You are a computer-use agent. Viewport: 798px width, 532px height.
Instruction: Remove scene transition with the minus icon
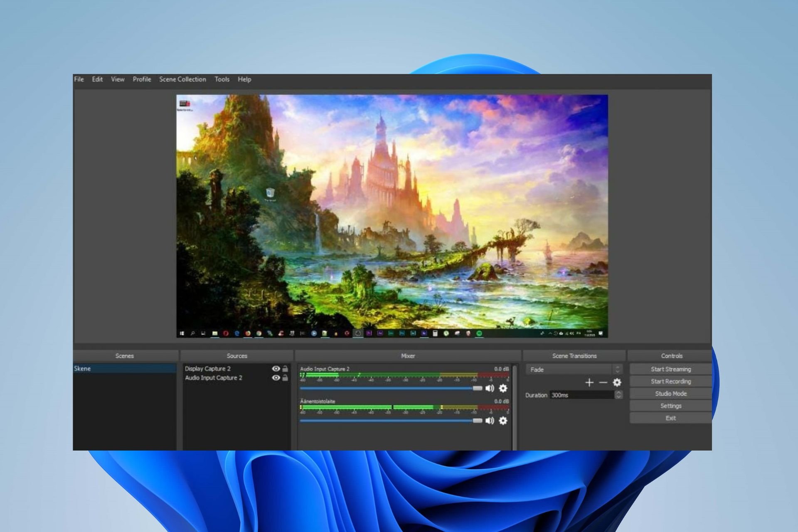coord(603,382)
